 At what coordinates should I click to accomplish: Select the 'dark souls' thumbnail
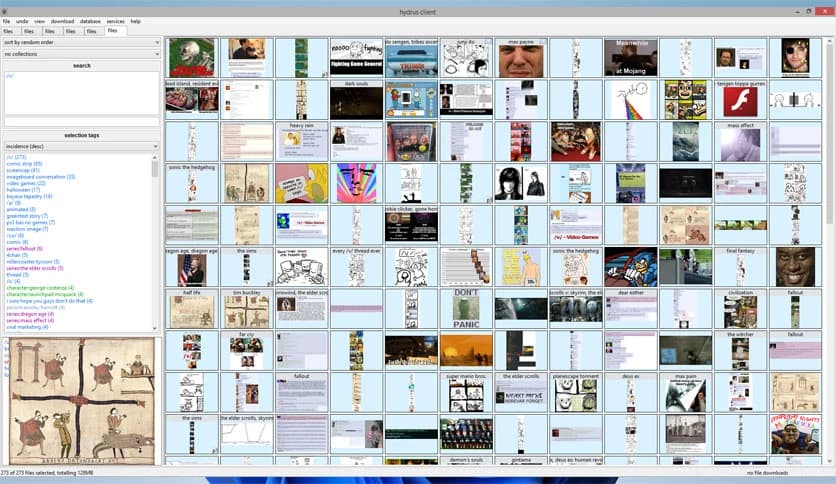[356, 100]
